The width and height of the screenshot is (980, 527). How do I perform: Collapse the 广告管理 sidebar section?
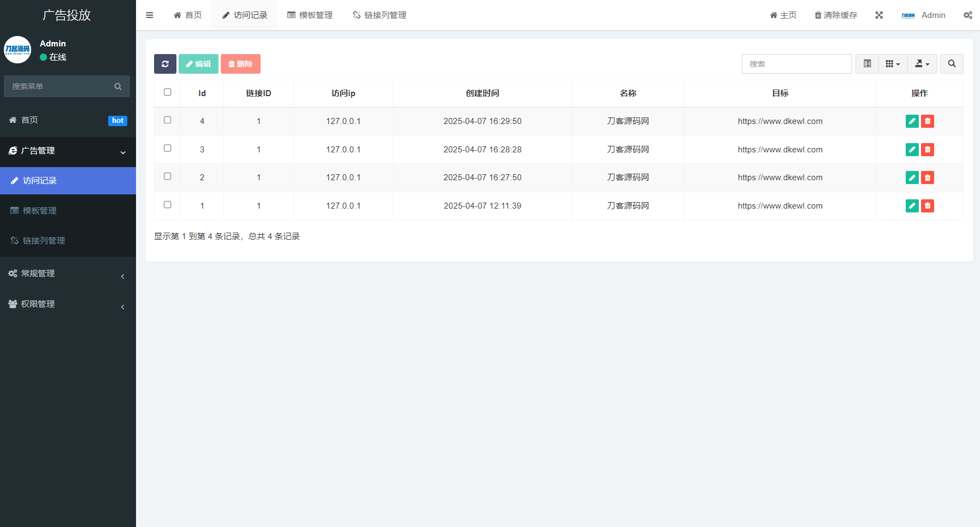point(68,151)
